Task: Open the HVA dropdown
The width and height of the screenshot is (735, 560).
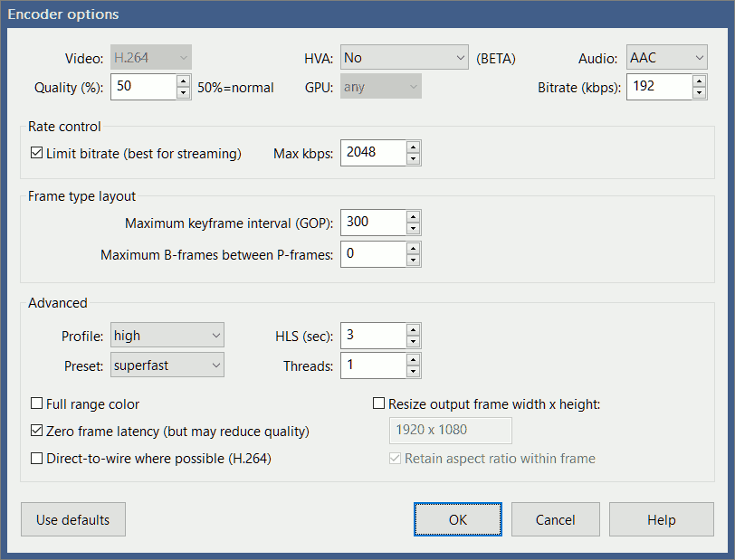Action: [404, 58]
